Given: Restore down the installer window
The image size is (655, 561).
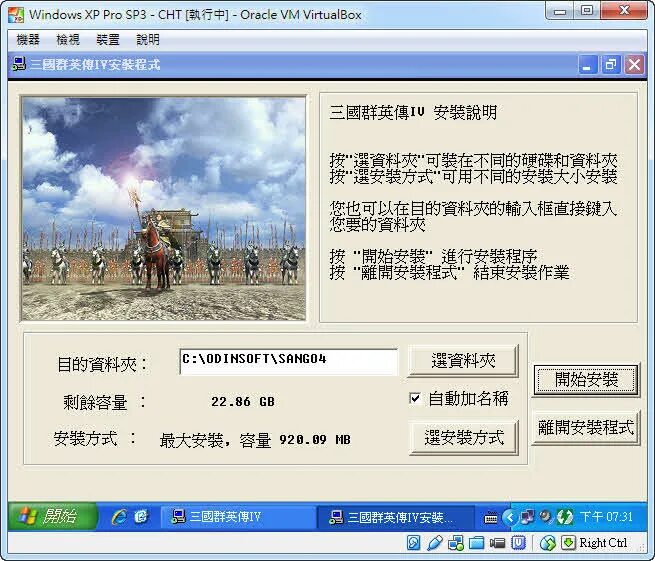Looking at the screenshot, I should pyautogui.click(x=610, y=65).
